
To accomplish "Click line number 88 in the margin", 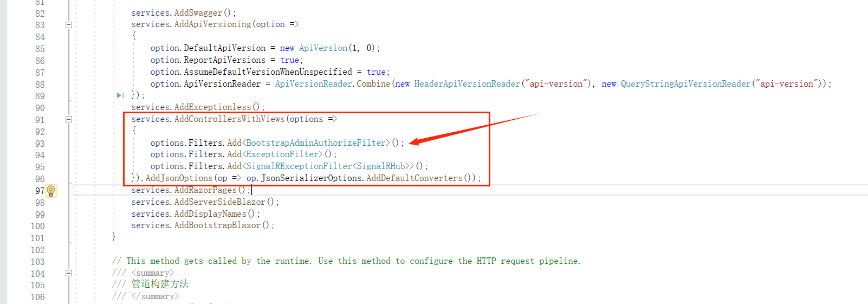I will [40, 85].
